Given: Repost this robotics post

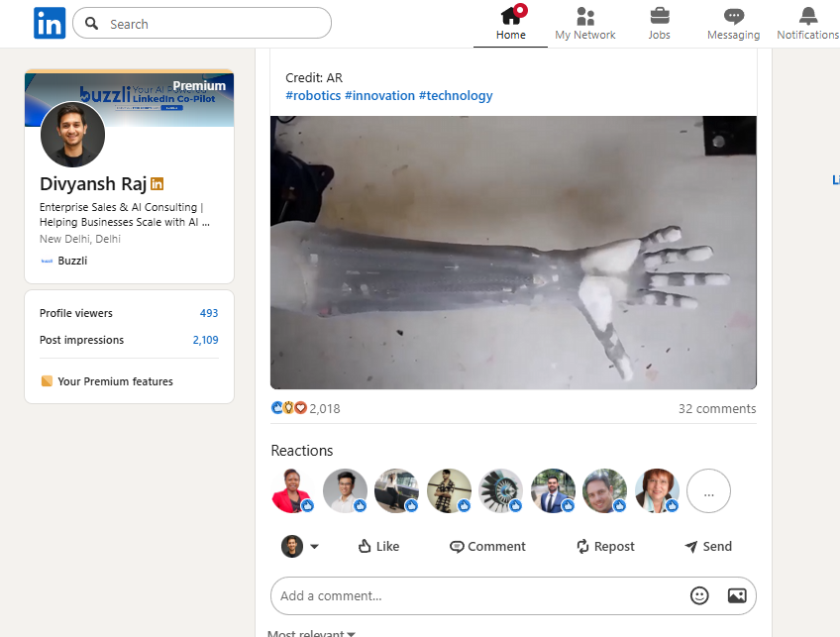Looking at the screenshot, I should [x=604, y=546].
